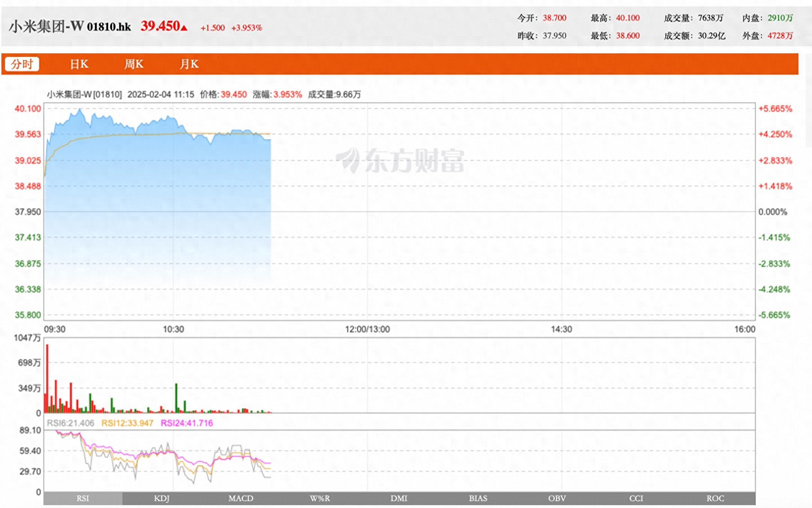Click the RSI24:41.716 legend label
812x508 pixels.
click(187, 423)
